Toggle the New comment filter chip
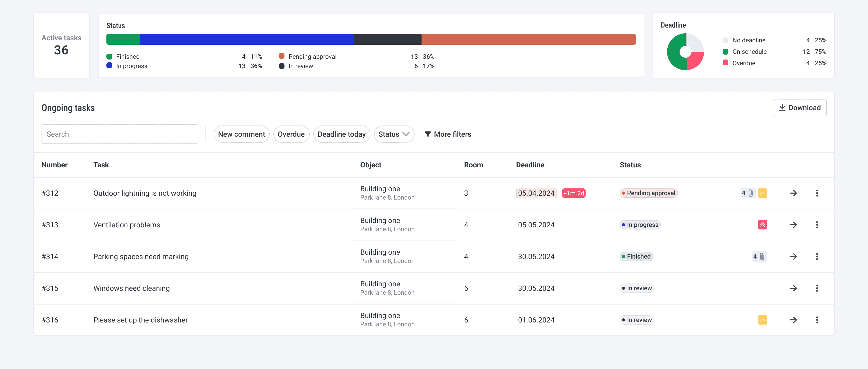 pyautogui.click(x=241, y=134)
